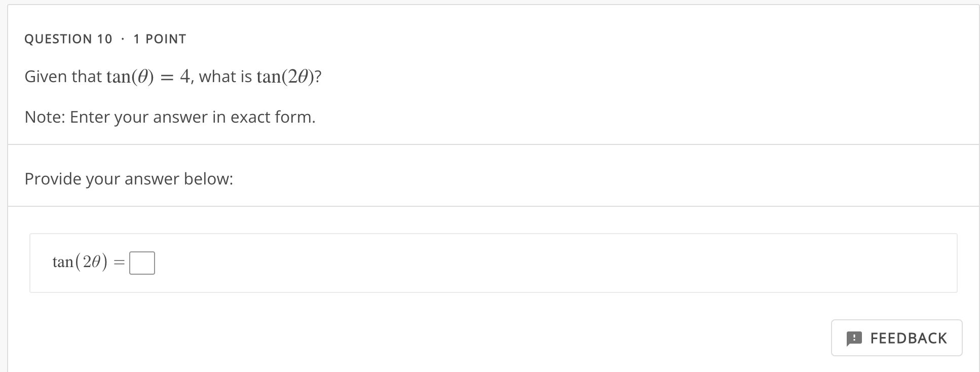
Task: Click the equals sign after tan(2θ)
Action: tap(119, 262)
